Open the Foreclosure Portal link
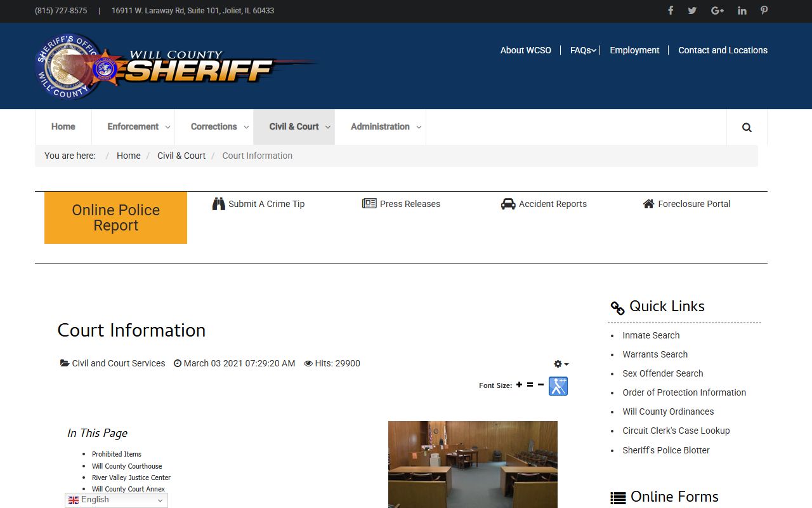The height and width of the screenshot is (508, 812). [694, 204]
